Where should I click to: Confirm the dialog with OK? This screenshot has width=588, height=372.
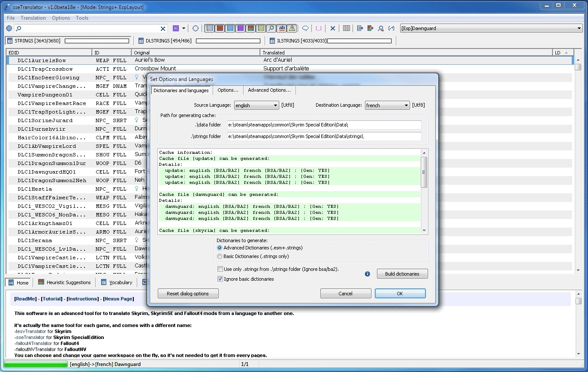[400, 294]
